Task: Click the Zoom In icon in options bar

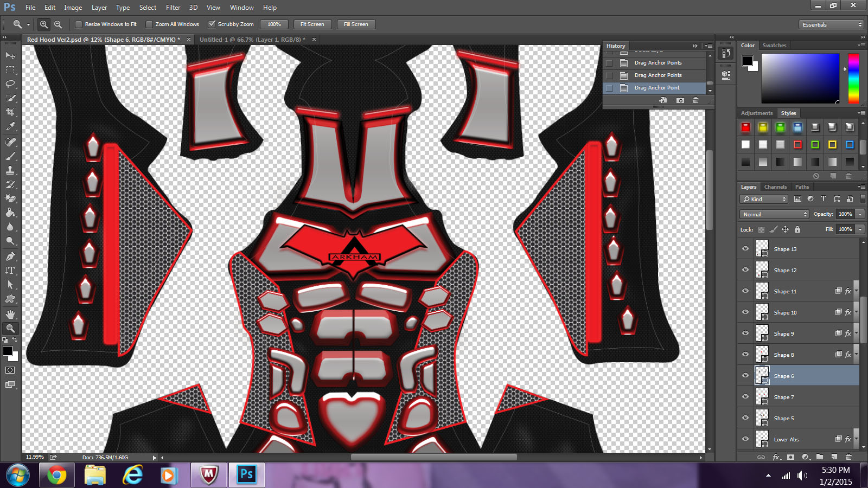Action: coord(44,24)
